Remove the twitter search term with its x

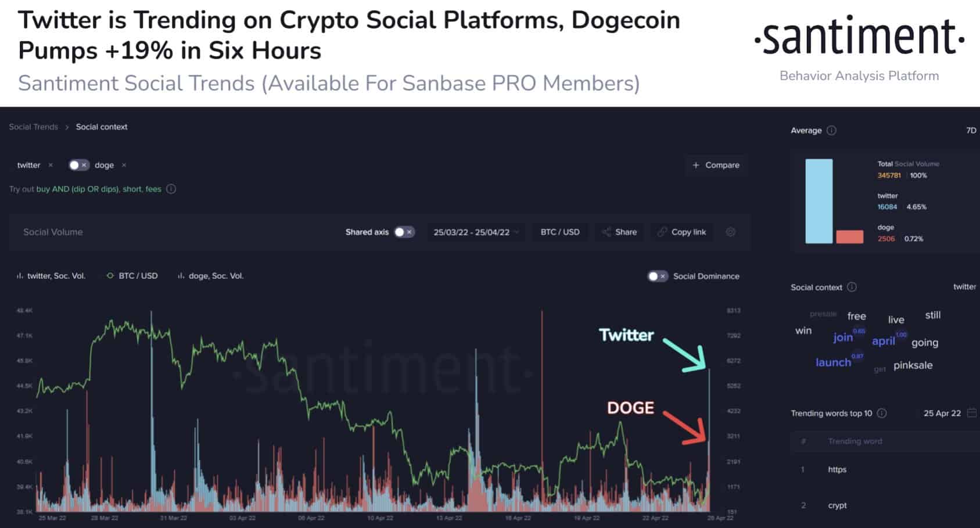(51, 165)
